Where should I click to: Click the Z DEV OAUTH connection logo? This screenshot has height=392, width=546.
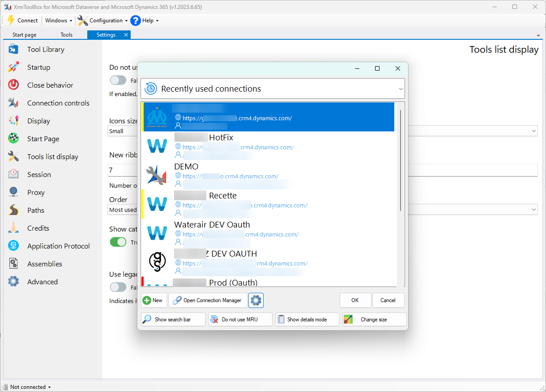(157, 262)
